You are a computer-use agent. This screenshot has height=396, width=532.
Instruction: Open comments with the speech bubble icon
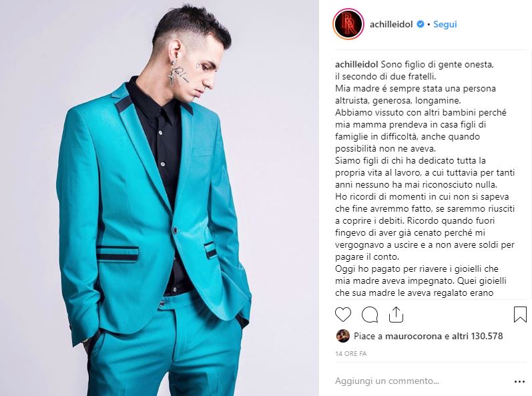tap(370, 315)
